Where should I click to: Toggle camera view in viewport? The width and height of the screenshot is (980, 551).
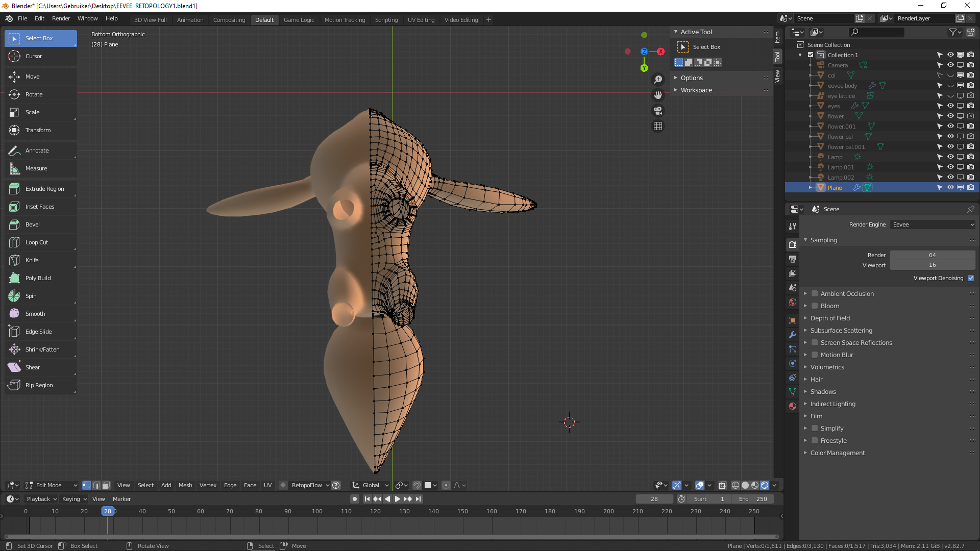coord(658,111)
